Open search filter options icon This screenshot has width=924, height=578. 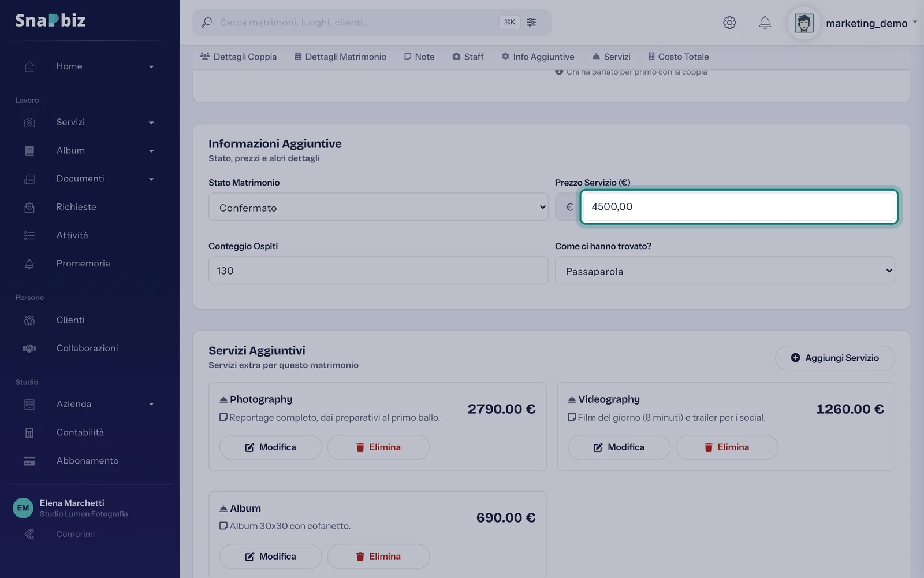click(531, 22)
